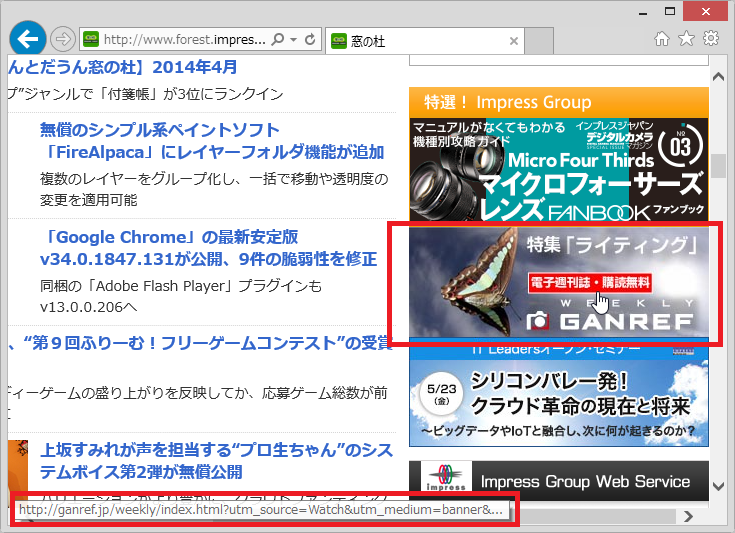Viewport: 735px width, 533px height.
Task: Click the horizontal scrollbar right arrow
Action: [x=688, y=517]
